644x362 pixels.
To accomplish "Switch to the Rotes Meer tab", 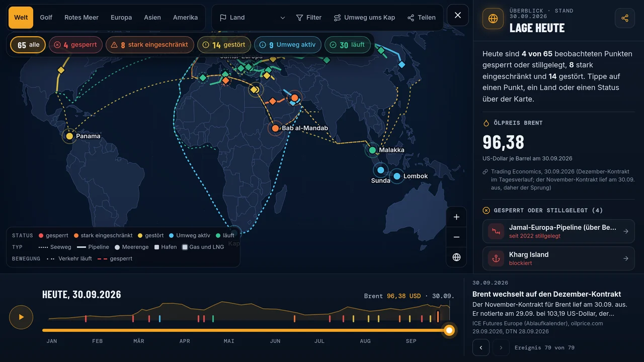I will [x=82, y=18].
